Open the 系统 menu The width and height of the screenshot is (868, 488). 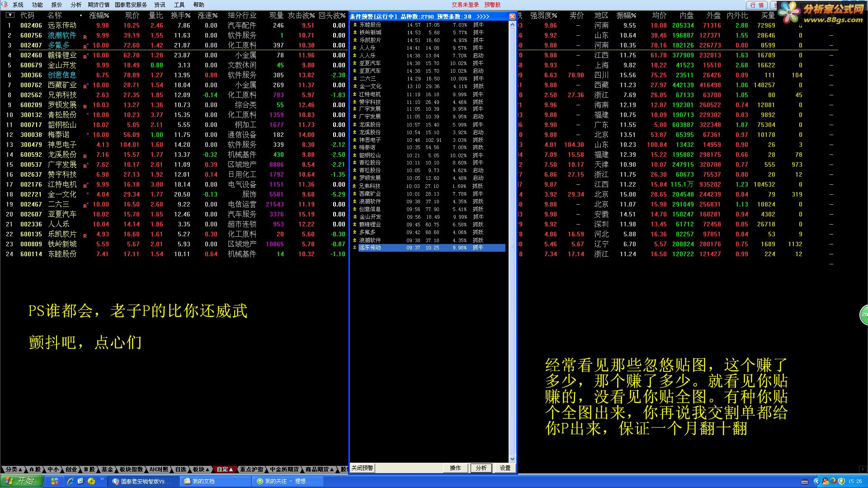[18, 5]
